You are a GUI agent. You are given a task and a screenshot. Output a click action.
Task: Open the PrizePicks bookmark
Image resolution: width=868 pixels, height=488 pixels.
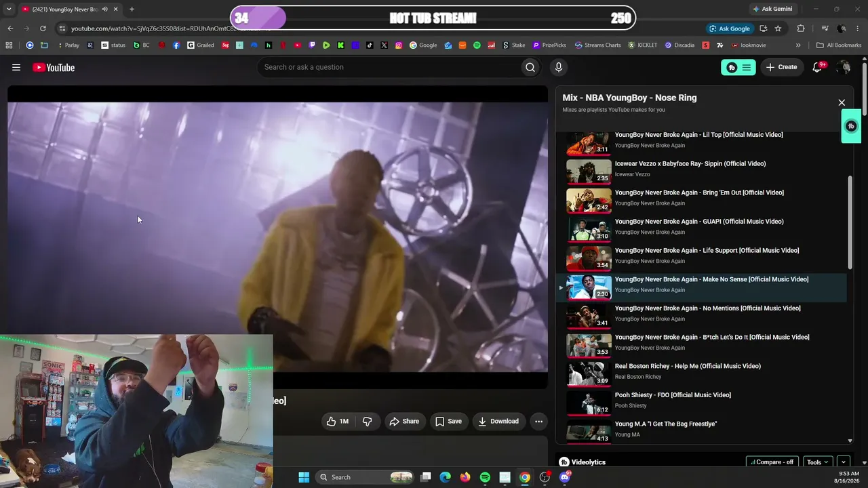(549, 45)
